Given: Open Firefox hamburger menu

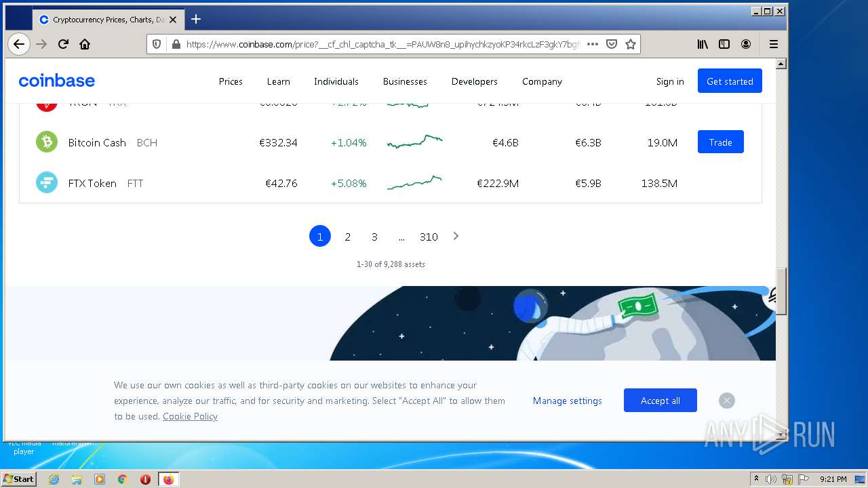Looking at the screenshot, I should (x=773, y=44).
